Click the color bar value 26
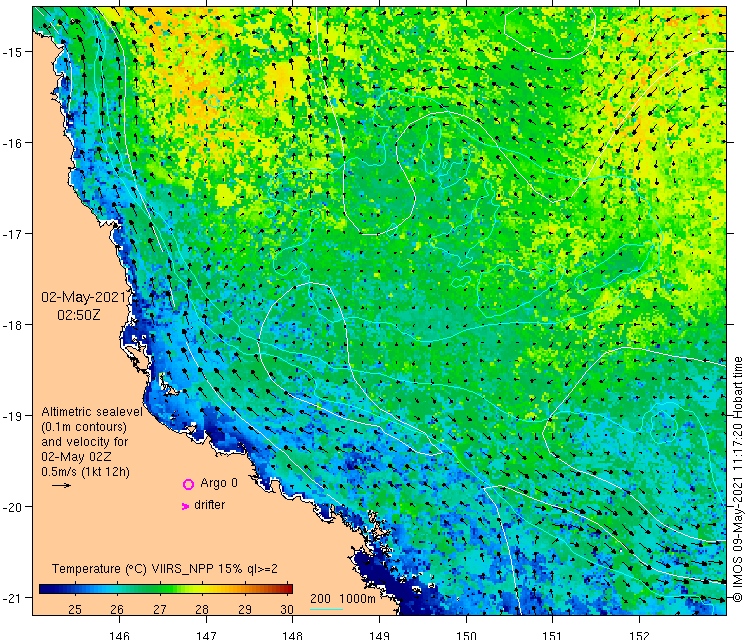This screenshot has width=750, height=640. 117,609
